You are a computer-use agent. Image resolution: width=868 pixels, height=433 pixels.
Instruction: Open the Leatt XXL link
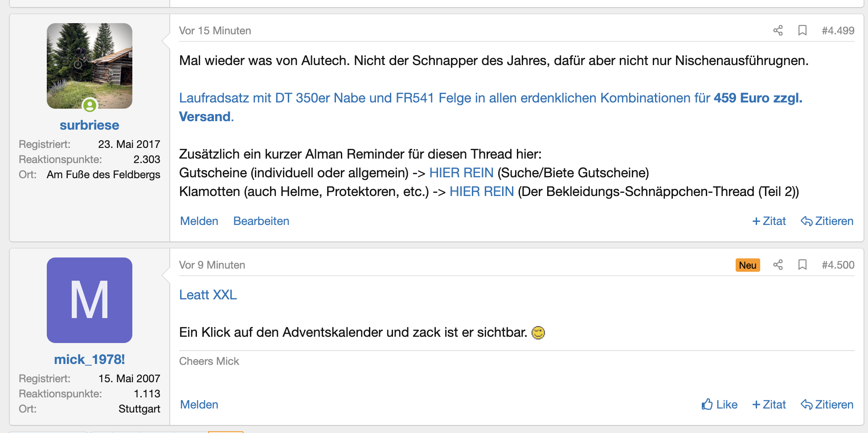pos(208,295)
